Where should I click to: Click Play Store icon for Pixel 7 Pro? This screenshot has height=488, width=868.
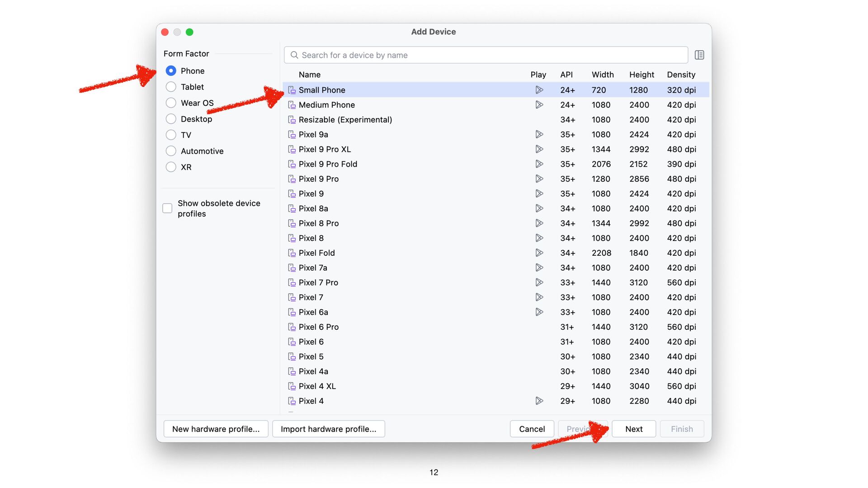click(x=539, y=282)
